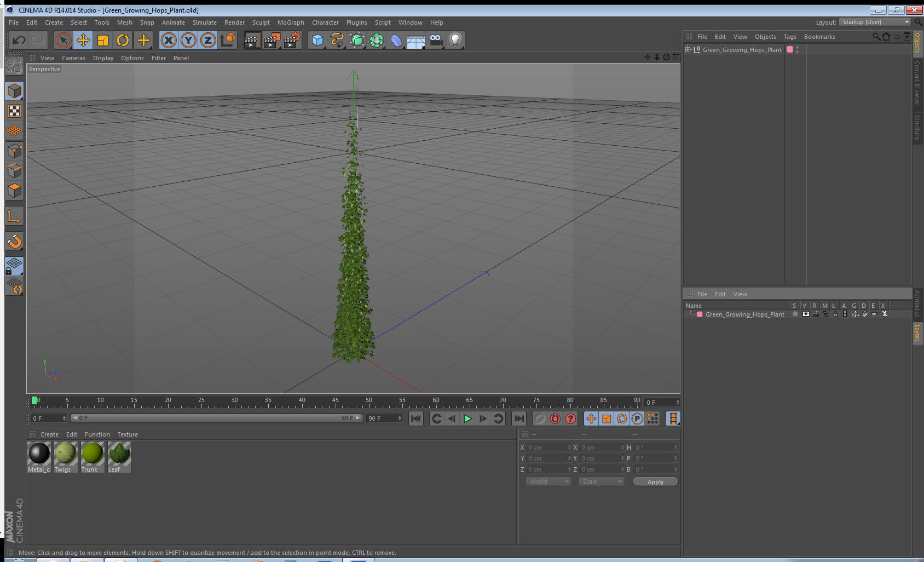This screenshot has height=562, width=924.
Task: Switch to Polygons mode
Action: (x=15, y=190)
